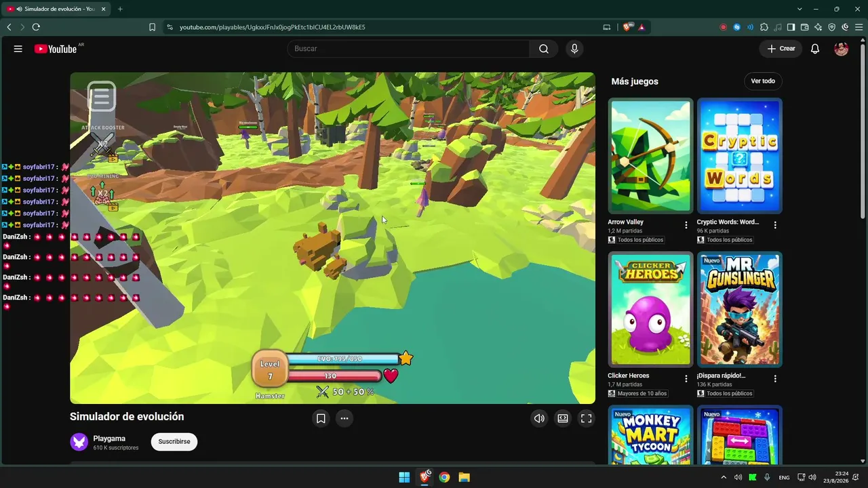Image resolution: width=868 pixels, height=488 pixels.
Task: Expand the tab search dropdown arrow
Action: pyautogui.click(x=800, y=9)
